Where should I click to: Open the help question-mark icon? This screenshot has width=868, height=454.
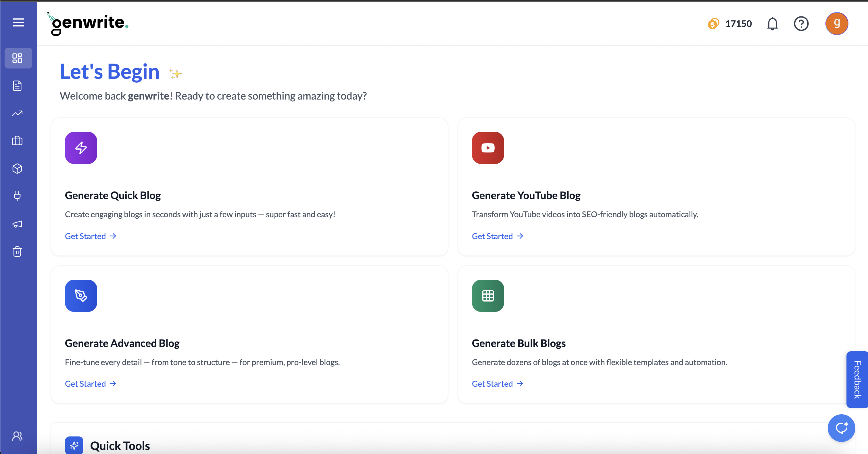pyautogui.click(x=801, y=23)
